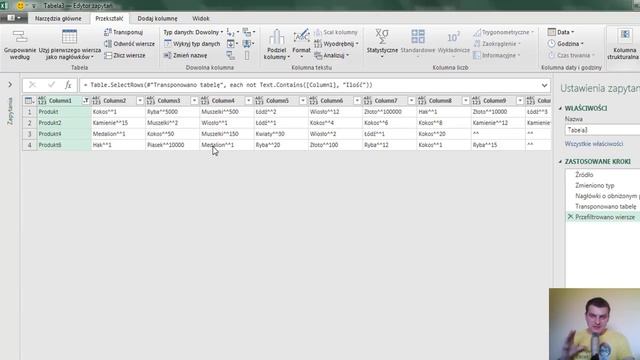
Task: Click the fill down icon
Action: [x=231, y=44]
